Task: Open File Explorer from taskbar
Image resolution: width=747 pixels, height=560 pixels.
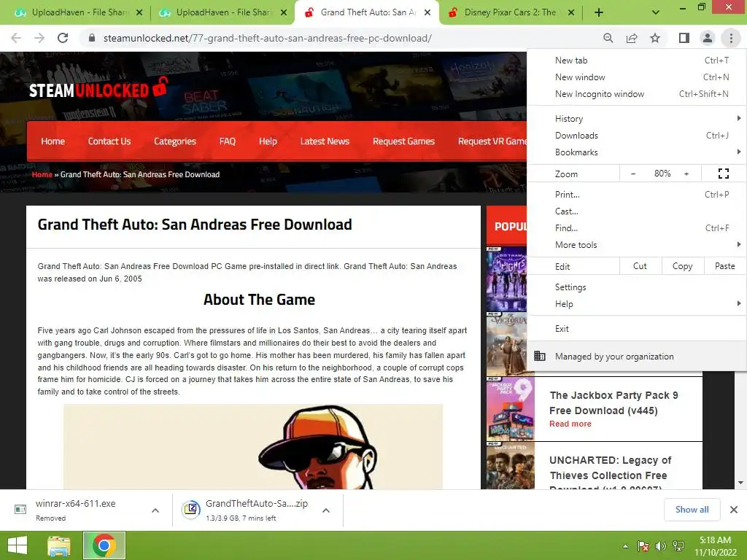Action: pos(58,545)
